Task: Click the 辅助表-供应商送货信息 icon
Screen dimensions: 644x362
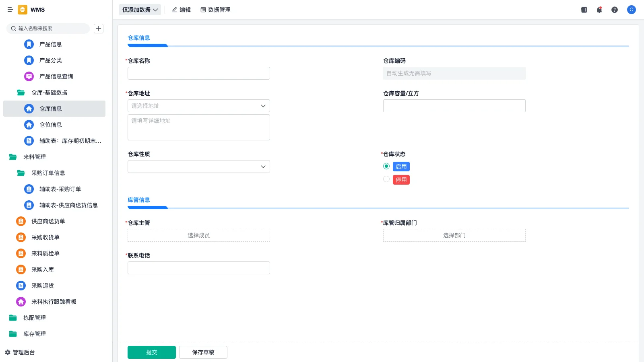Action: tap(29, 205)
